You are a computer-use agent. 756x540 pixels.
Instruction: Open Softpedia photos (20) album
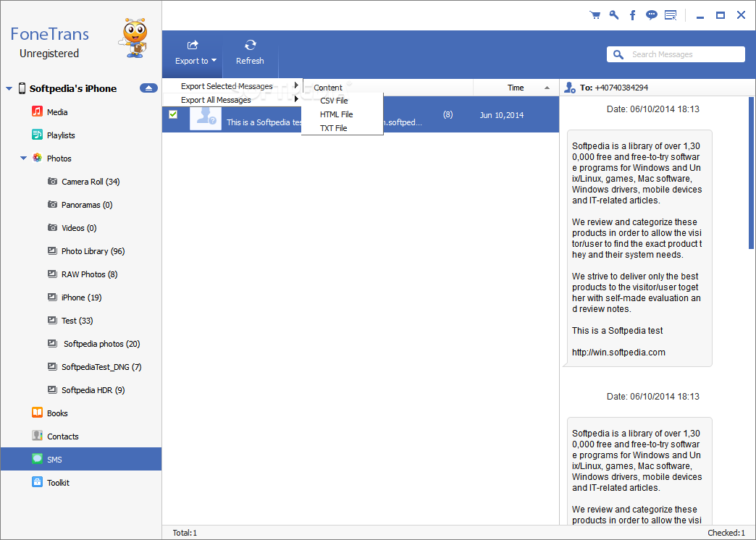pos(101,343)
